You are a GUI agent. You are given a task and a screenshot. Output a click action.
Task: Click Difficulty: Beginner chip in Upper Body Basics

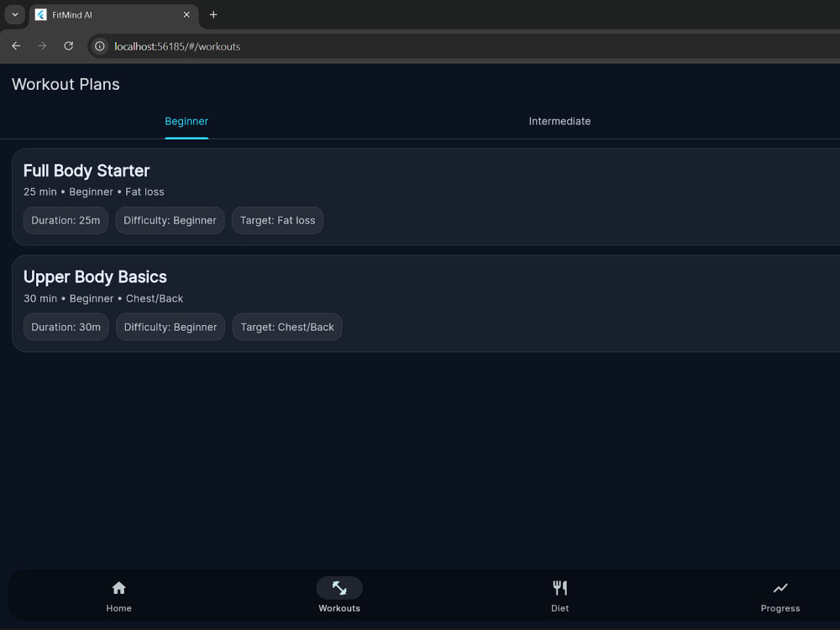(171, 328)
